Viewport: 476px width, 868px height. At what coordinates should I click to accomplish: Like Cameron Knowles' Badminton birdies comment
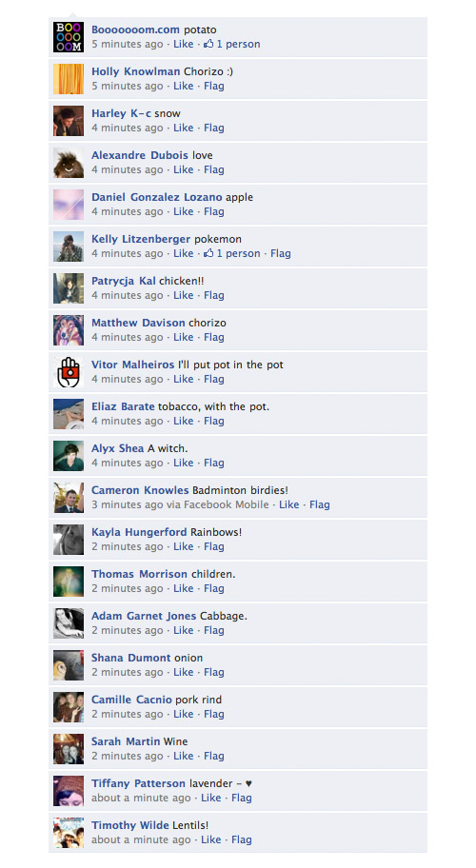click(288, 504)
